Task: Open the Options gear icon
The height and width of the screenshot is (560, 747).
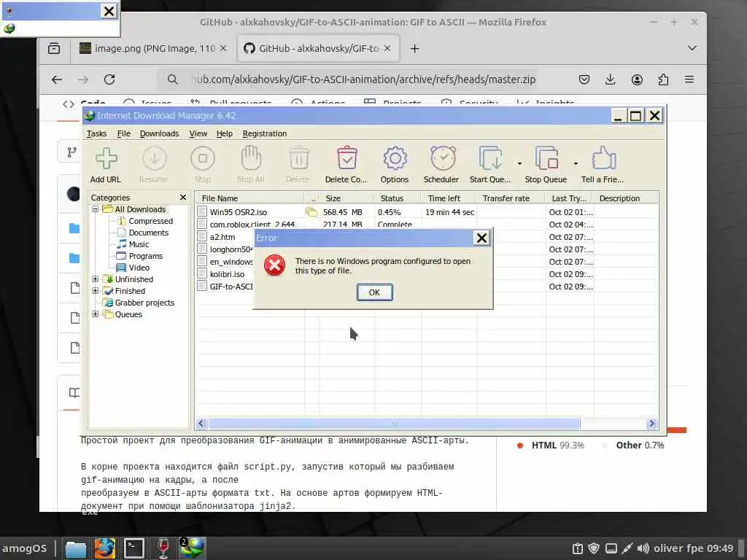Action: pos(395,164)
